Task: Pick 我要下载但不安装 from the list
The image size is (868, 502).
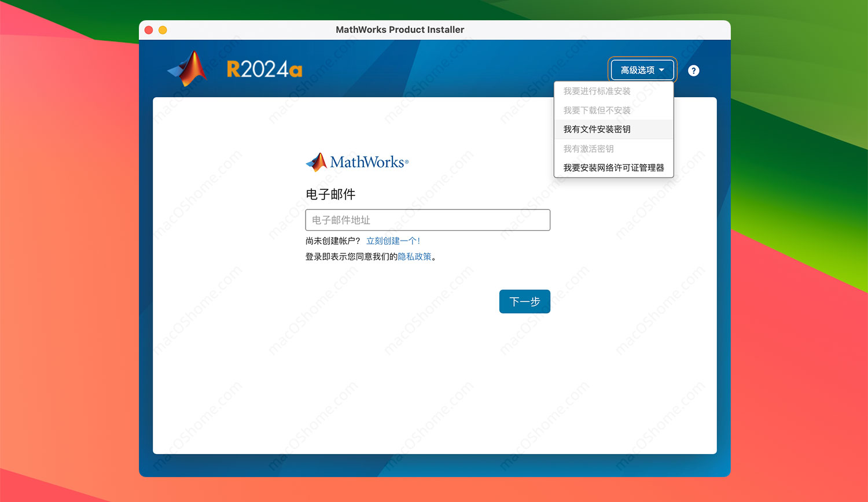Action: tap(597, 110)
